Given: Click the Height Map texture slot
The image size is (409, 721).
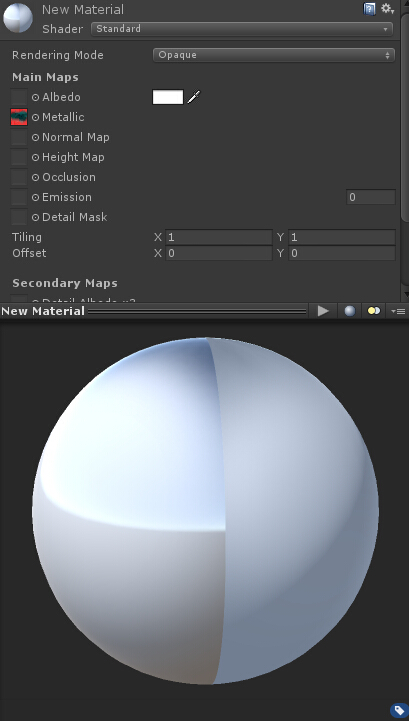Looking at the screenshot, I should pos(19,157).
